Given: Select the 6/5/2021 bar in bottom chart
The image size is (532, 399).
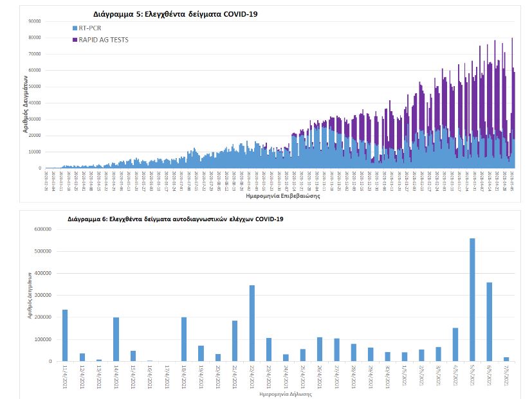Looking at the screenshot, I should (x=489, y=321).
